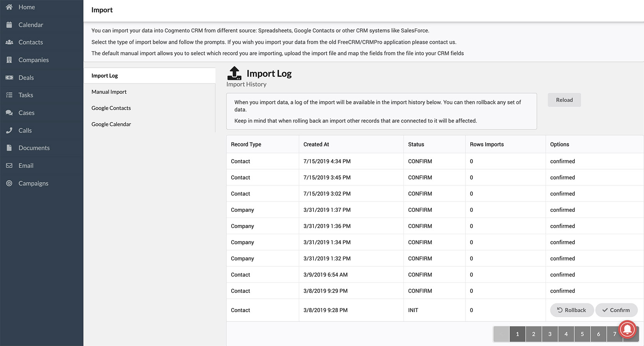Click the Contacts people icon
The height and width of the screenshot is (346, 644).
pyautogui.click(x=9, y=42)
